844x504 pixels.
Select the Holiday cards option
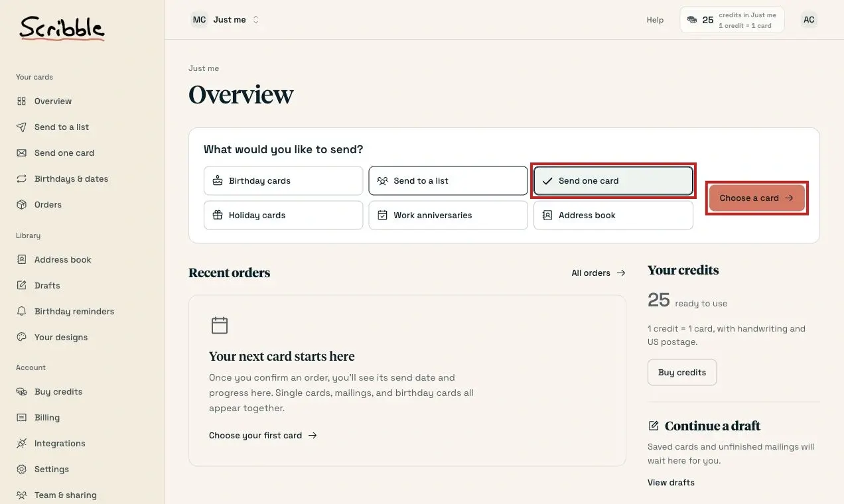pos(283,216)
